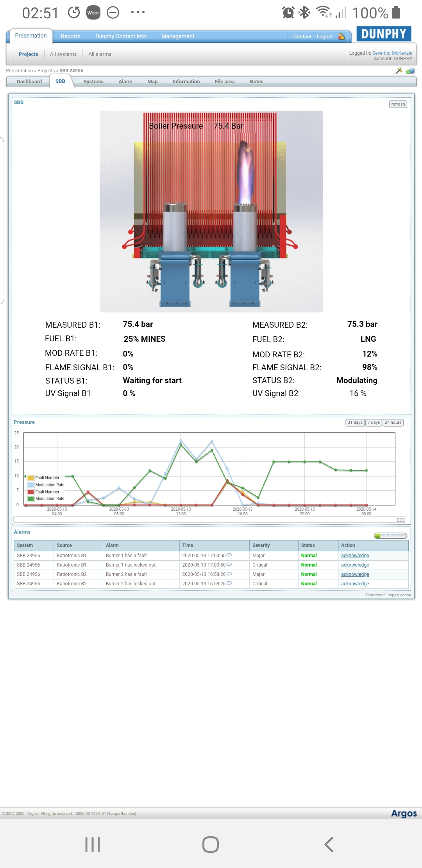Show pressure chart for 31 days
This screenshot has width=422, height=868.
click(355, 422)
